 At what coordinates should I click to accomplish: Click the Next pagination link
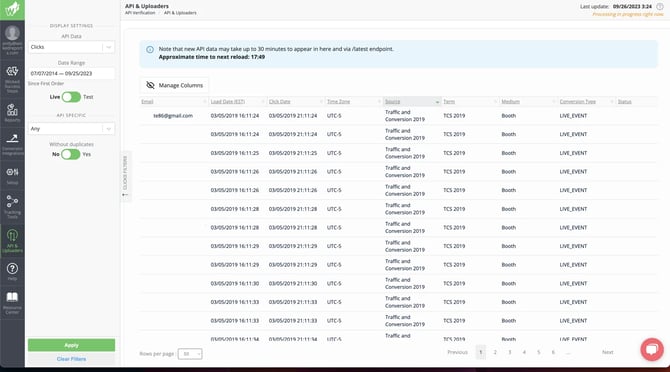click(608, 352)
